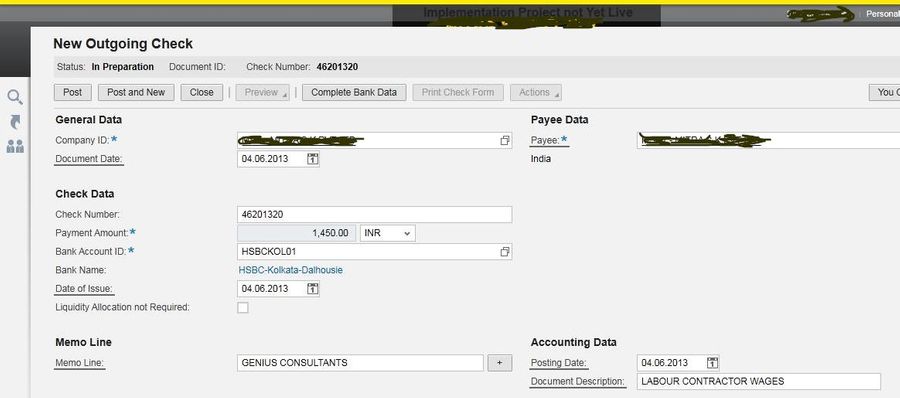Click the Post button
Image resolution: width=900 pixels, height=398 pixels.
pyautogui.click(x=72, y=92)
